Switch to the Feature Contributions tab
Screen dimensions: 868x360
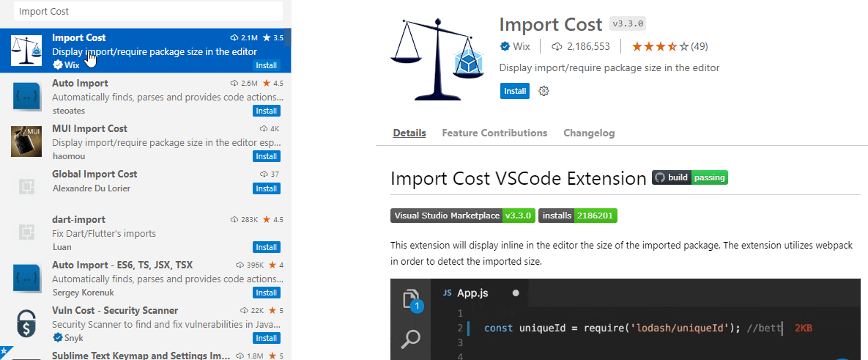coord(494,133)
